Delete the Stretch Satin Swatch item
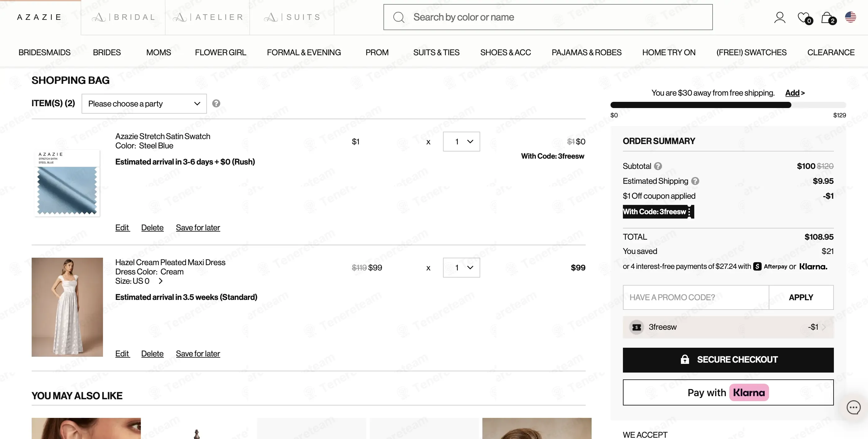Screen dimensions: 868x439 point(152,228)
